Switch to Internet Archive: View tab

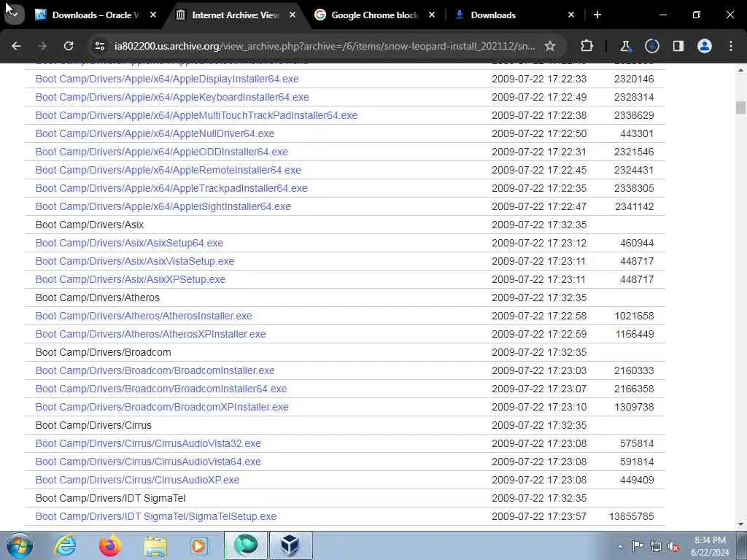click(x=236, y=15)
